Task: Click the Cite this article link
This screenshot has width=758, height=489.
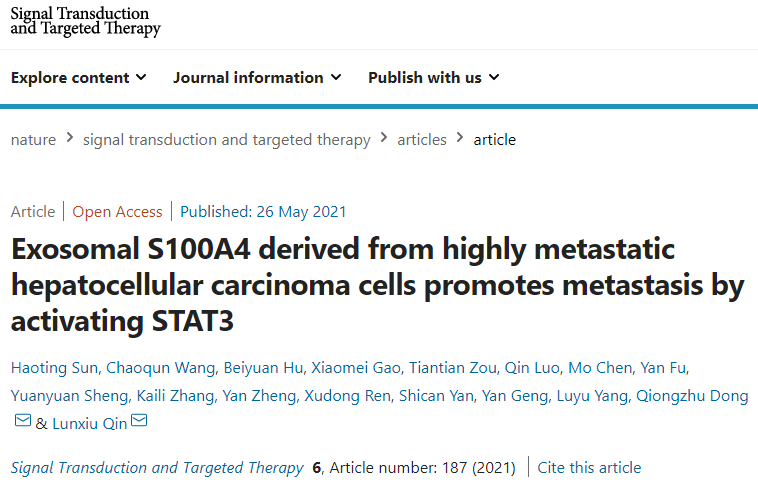Action: coord(589,468)
